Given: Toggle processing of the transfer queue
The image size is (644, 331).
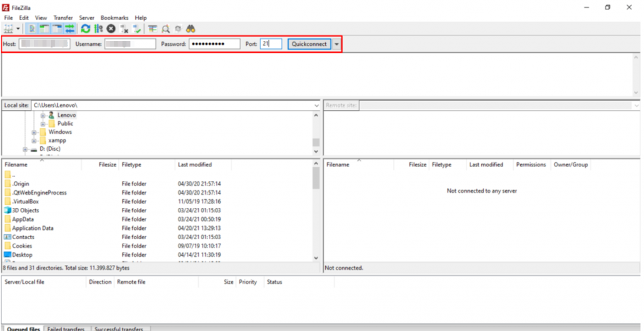Looking at the screenshot, I should 99,29.
